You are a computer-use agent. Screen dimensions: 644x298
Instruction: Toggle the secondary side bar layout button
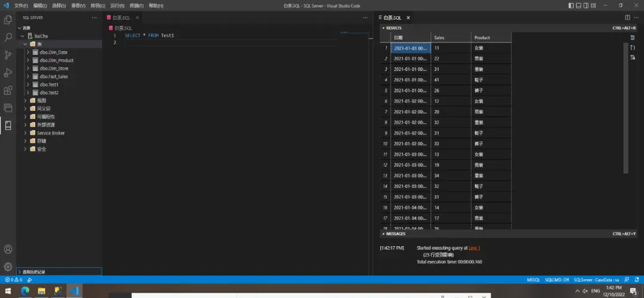point(586,5)
